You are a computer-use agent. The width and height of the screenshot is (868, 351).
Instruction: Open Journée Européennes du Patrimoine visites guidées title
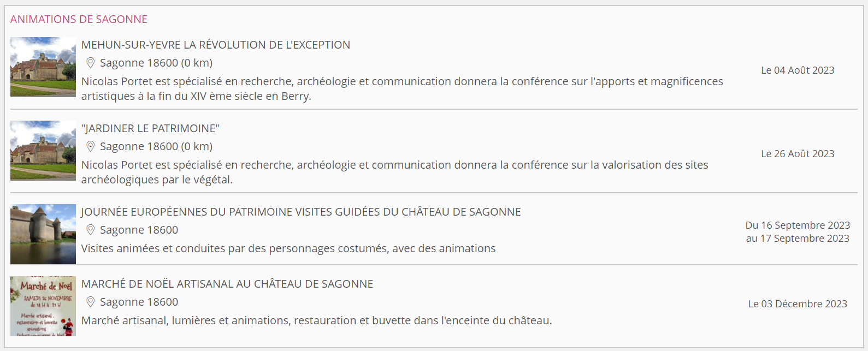point(301,212)
